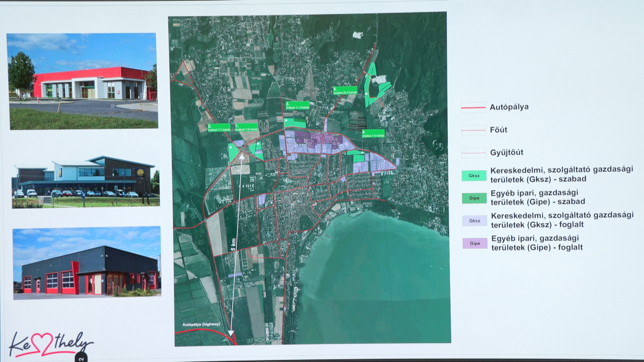Click map label 4 szabad 7,9 hektár
The image size is (644, 362).
coord(373,134)
